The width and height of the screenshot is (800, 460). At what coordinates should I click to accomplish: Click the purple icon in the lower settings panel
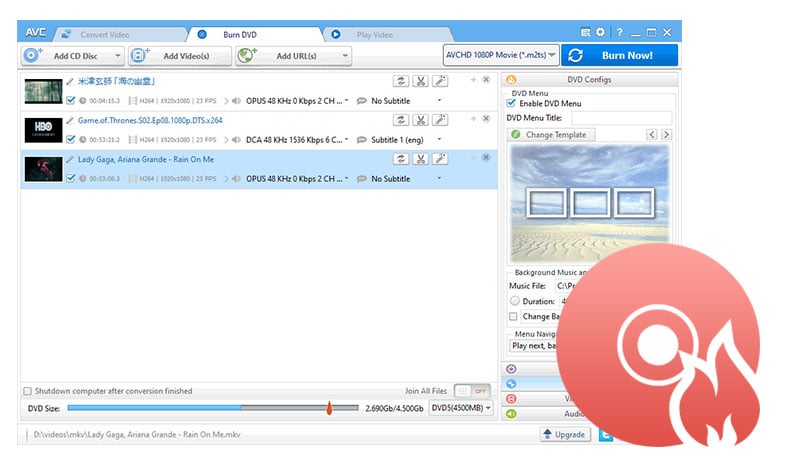point(511,369)
